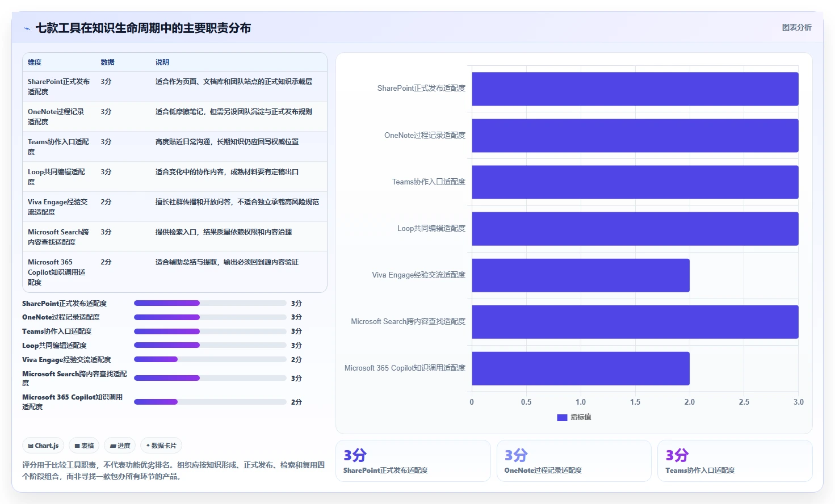Viewport: 835px width, 504px height.
Task: Click the small icon beside the page title
Action: (27, 28)
